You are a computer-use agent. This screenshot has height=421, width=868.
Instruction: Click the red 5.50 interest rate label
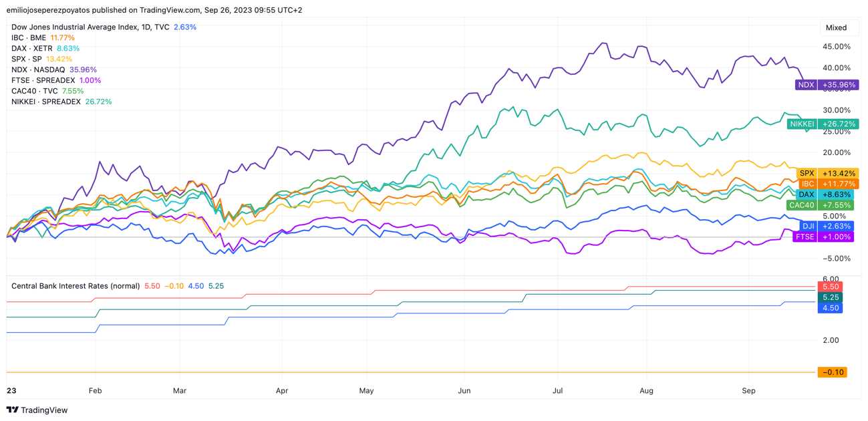point(831,287)
